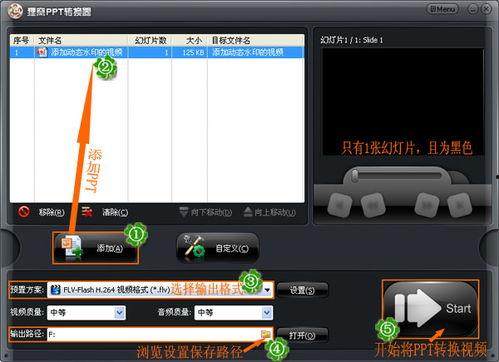Click the 设置(S) settings button

pos(302,290)
